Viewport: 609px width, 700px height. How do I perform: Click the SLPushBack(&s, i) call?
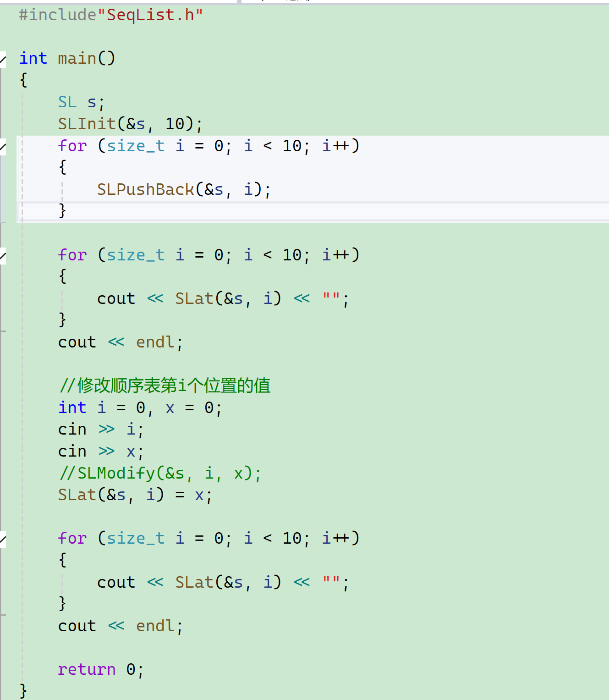click(x=184, y=190)
